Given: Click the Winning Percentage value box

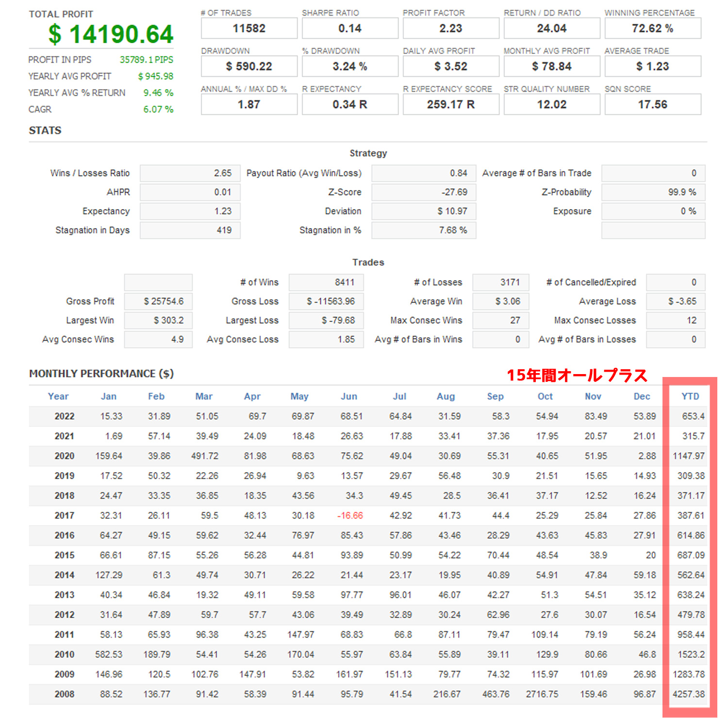Looking at the screenshot, I should (x=652, y=29).
